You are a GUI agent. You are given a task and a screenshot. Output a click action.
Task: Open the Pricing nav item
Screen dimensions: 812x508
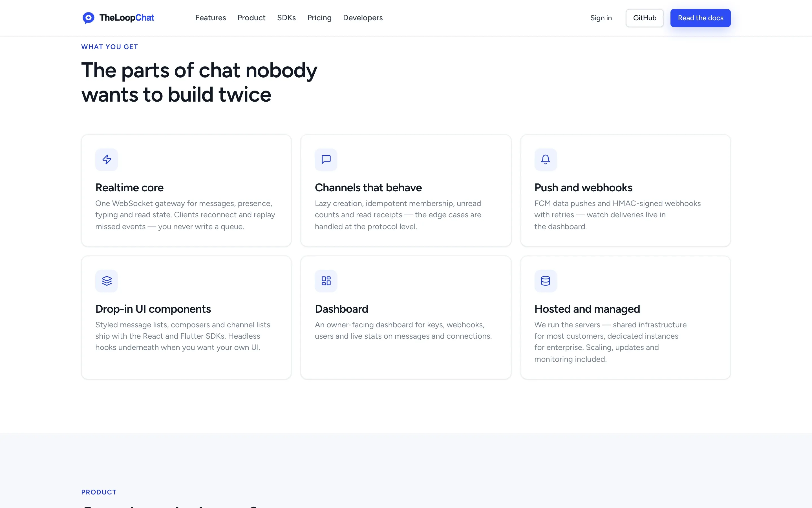pos(319,18)
